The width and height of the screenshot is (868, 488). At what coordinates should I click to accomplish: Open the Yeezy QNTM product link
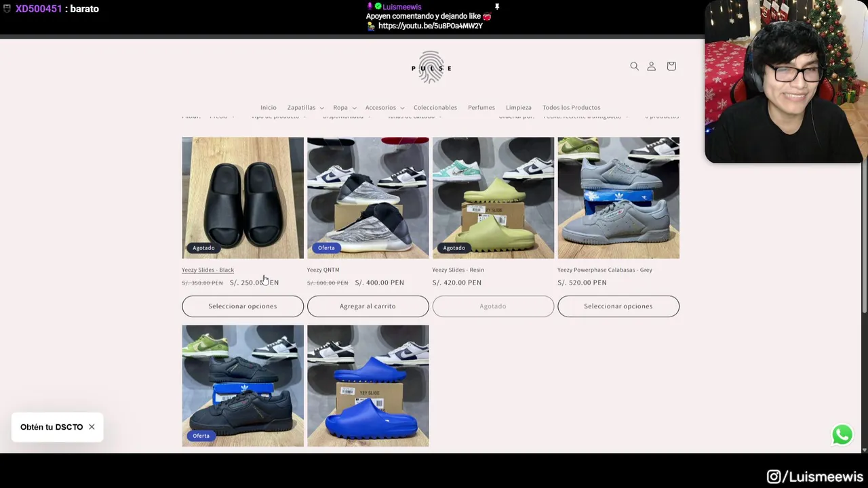[x=323, y=270]
